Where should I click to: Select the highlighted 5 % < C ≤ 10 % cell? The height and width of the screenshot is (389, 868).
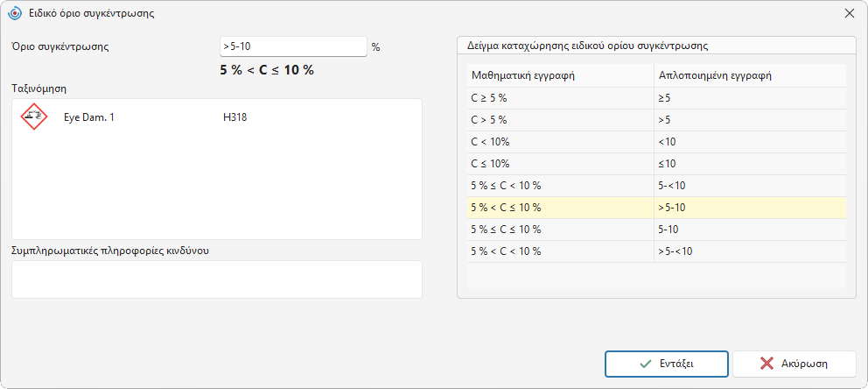[x=560, y=208]
